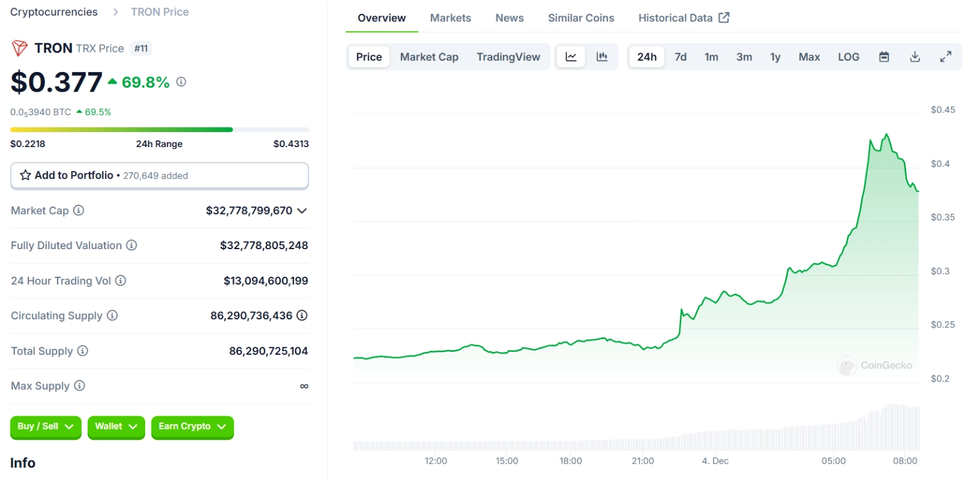
Task: Select the Max time range
Action: pos(809,57)
